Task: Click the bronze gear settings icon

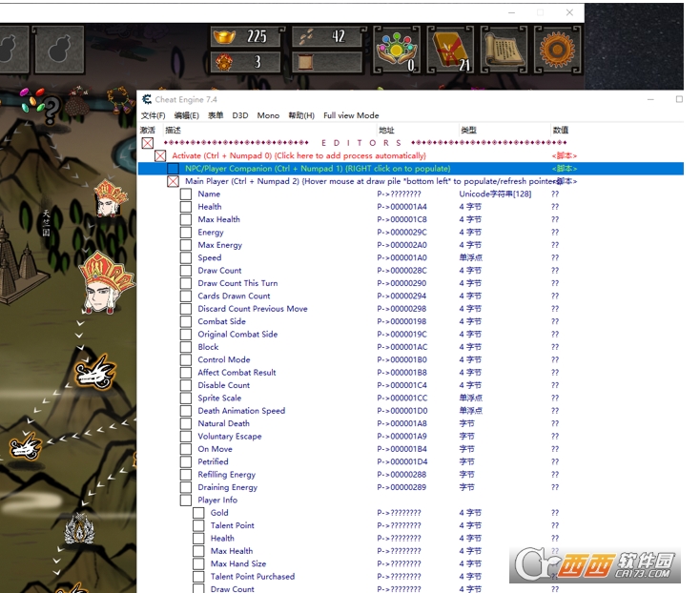Action: point(559,49)
